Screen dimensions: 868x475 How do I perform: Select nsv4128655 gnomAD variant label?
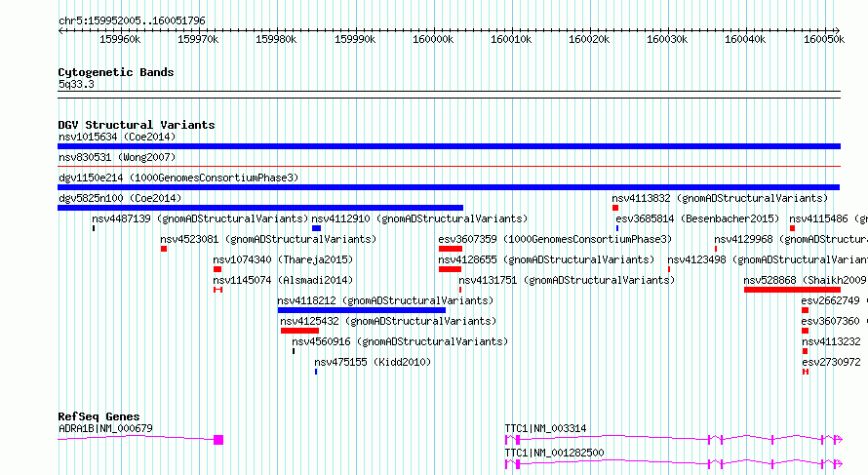546,259
